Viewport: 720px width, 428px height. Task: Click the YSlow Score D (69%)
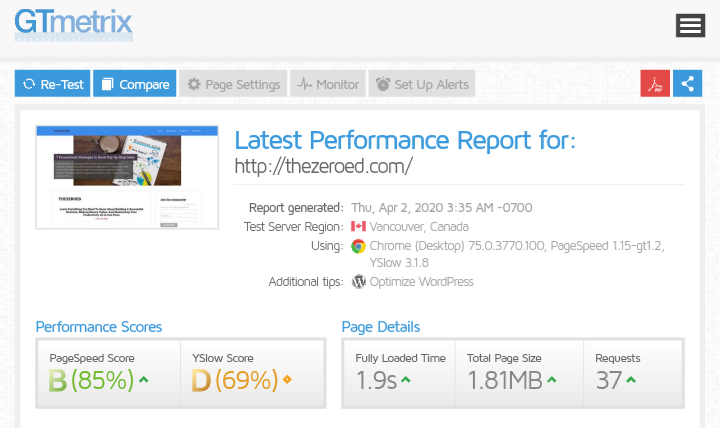tap(235, 380)
